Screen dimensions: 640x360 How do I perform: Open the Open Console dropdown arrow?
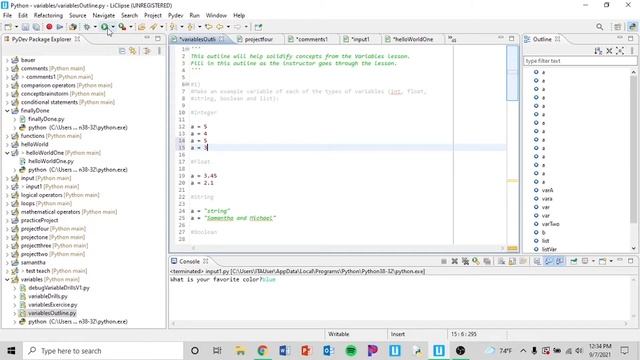click(x=611, y=261)
